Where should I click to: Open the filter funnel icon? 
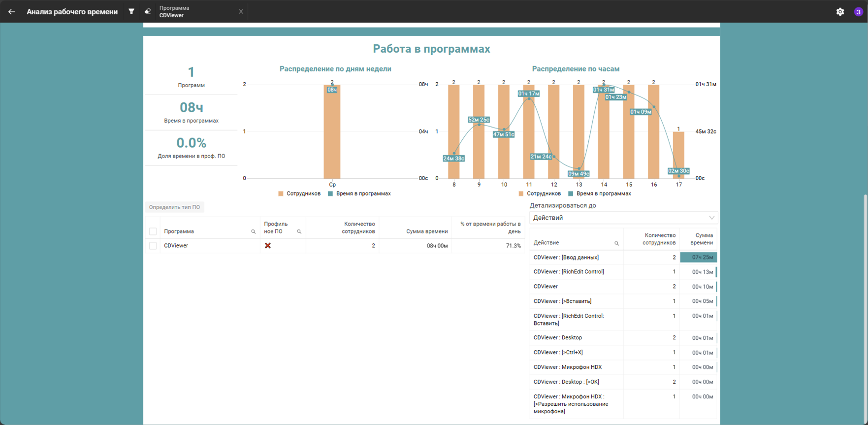(131, 11)
